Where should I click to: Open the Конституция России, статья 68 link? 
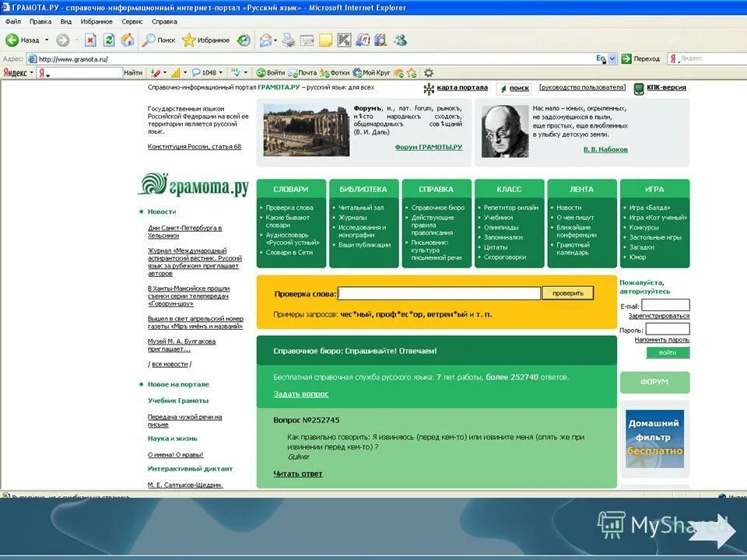(x=195, y=147)
